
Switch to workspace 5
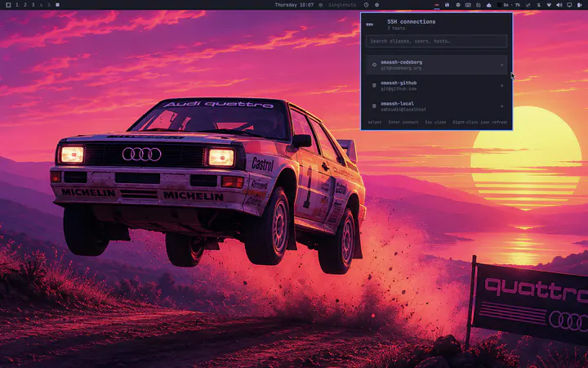pos(49,5)
